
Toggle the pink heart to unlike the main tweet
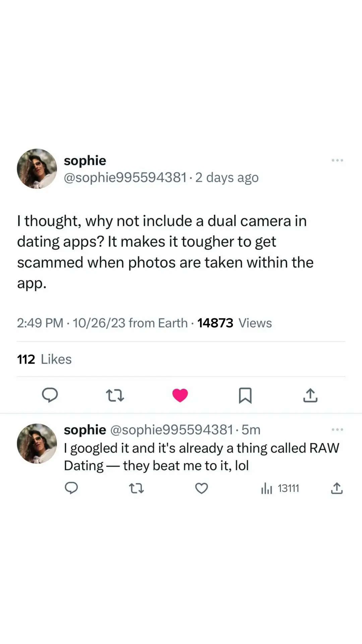(x=181, y=395)
